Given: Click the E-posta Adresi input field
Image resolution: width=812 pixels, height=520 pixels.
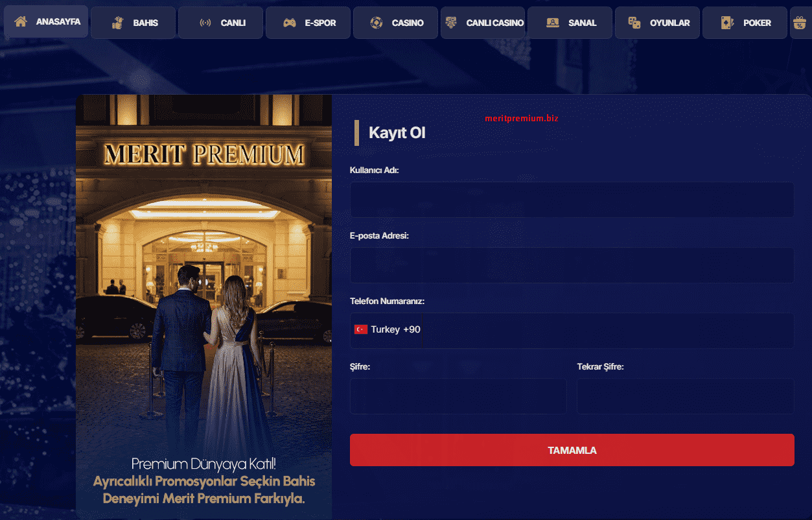Looking at the screenshot, I should click(x=572, y=265).
